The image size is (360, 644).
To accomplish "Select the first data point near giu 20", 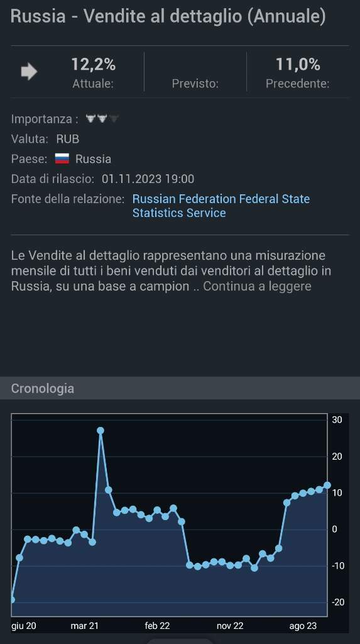I will coord(12,599).
